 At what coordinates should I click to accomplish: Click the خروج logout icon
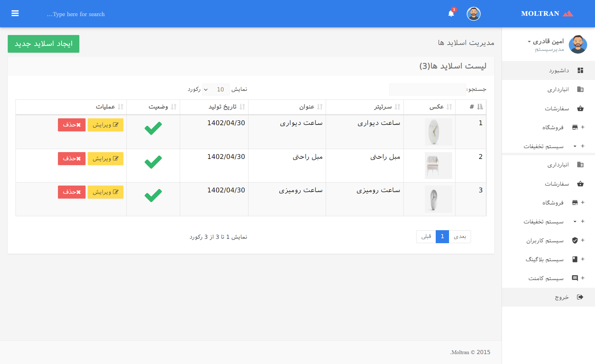(580, 297)
